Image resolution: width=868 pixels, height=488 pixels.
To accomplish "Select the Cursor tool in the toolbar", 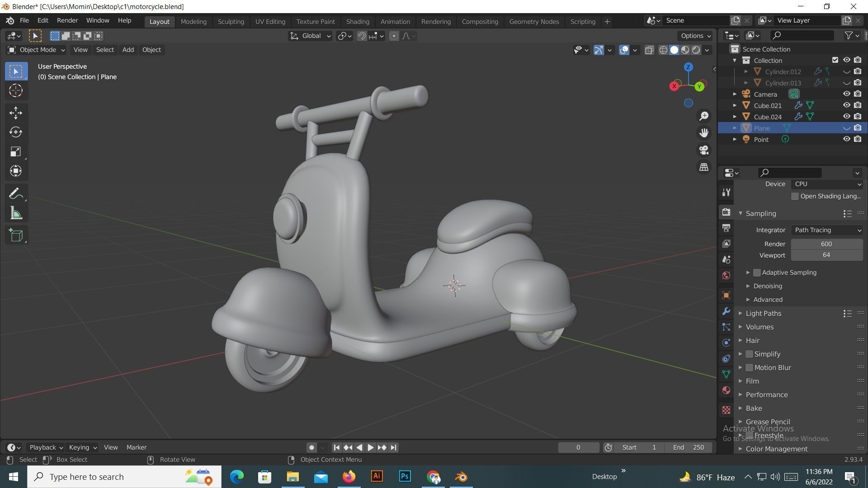I will [x=16, y=91].
